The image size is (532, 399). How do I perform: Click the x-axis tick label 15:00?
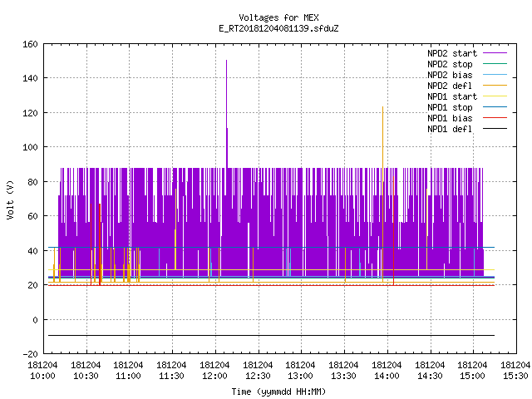point(472,377)
